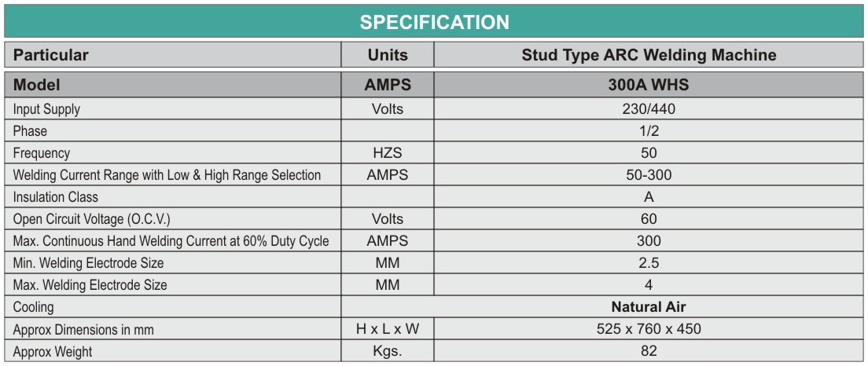Viewport: 868px width, 366px height.
Task: Click the SPECIFICATION header banner
Action: coord(434,22)
